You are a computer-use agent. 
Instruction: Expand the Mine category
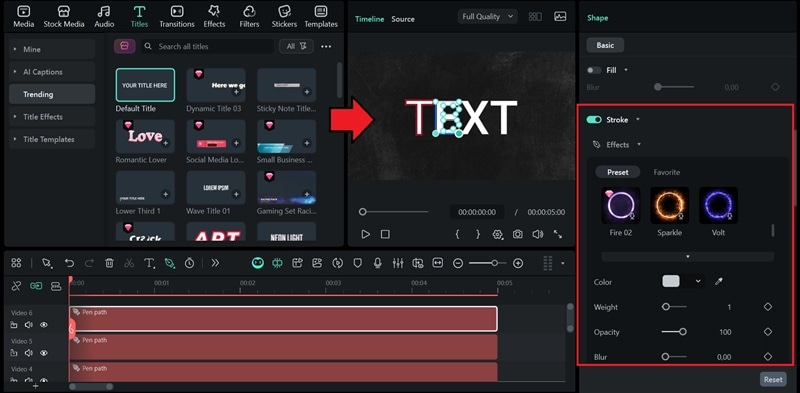coord(52,49)
